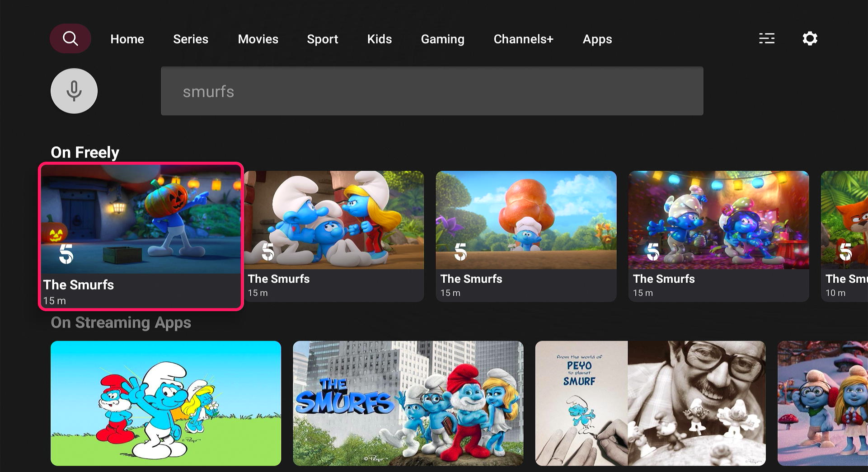Open the list menu icon beside settings
868x472 pixels.
click(767, 39)
